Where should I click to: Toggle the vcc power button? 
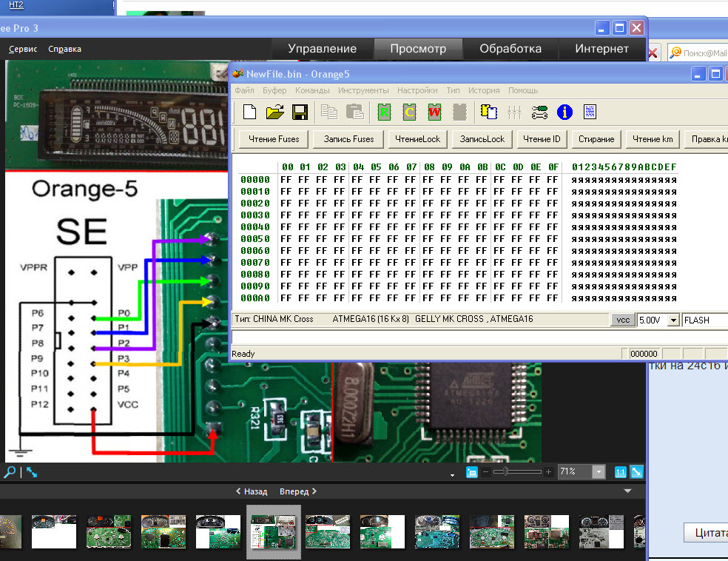click(x=623, y=320)
